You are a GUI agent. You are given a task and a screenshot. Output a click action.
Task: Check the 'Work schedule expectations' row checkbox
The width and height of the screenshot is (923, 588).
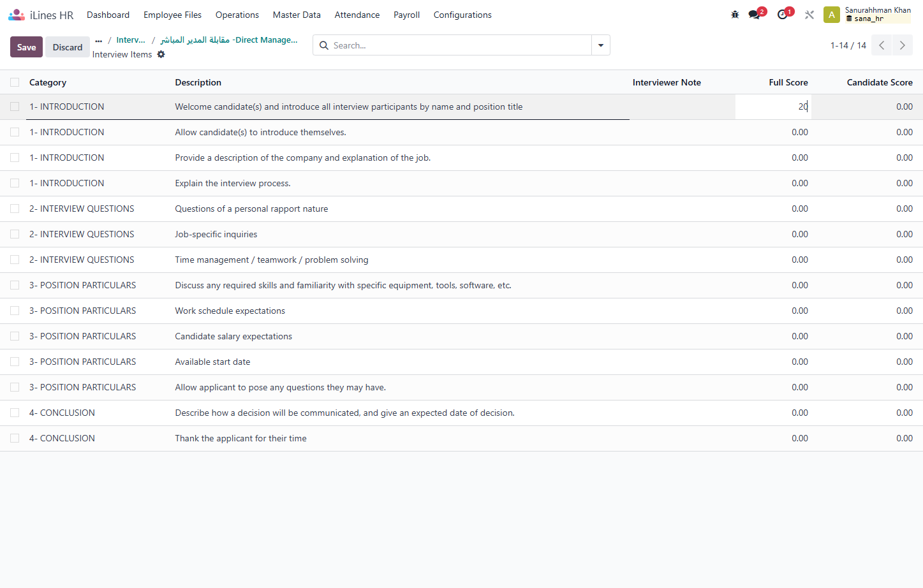[x=15, y=311]
